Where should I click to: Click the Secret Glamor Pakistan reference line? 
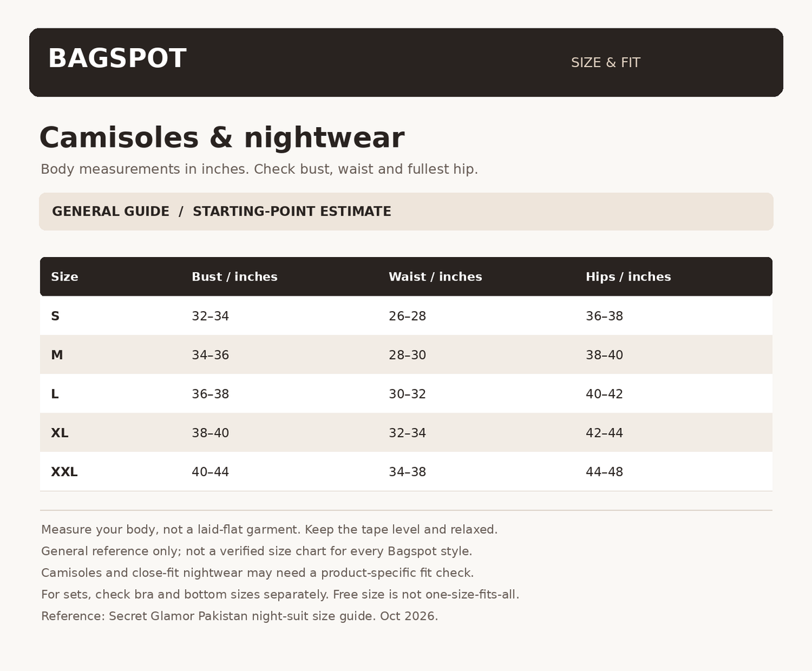pos(240,616)
